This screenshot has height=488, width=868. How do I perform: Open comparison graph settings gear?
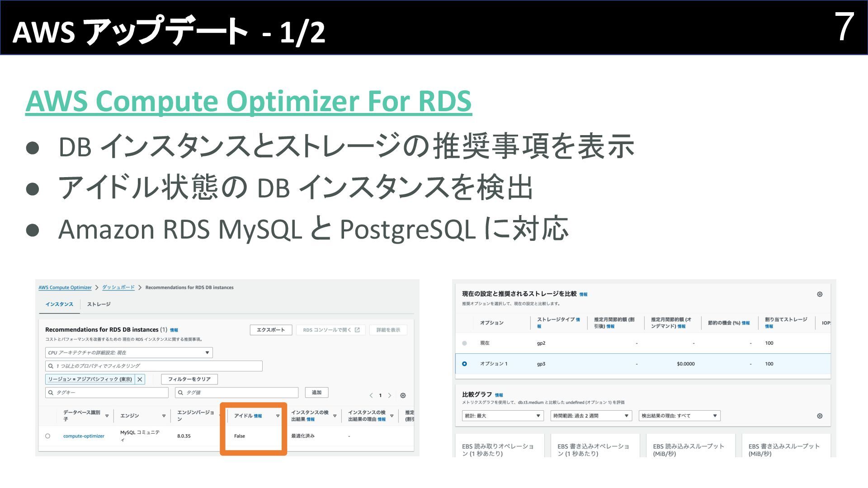point(820,416)
